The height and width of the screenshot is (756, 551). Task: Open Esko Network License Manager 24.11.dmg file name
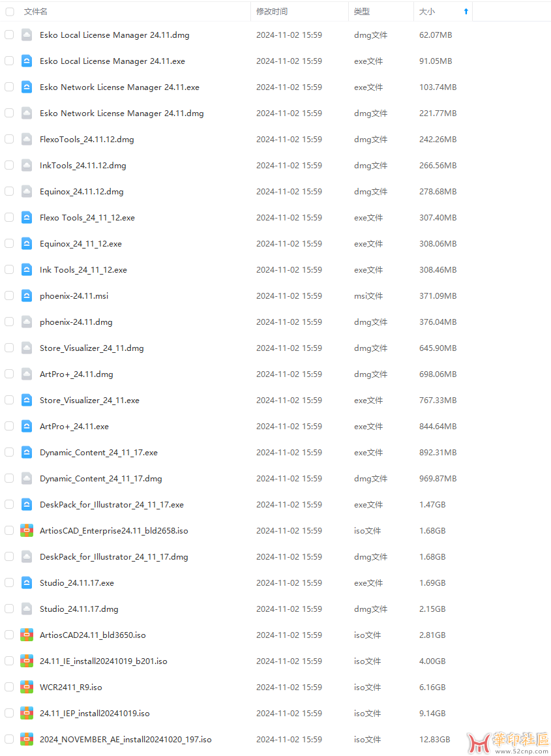click(x=121, y=113)
